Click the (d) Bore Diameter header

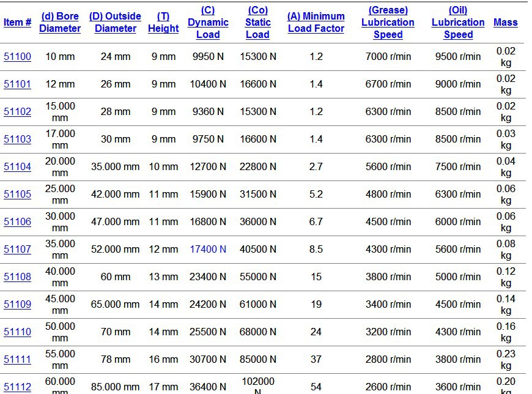click(60, 23)
